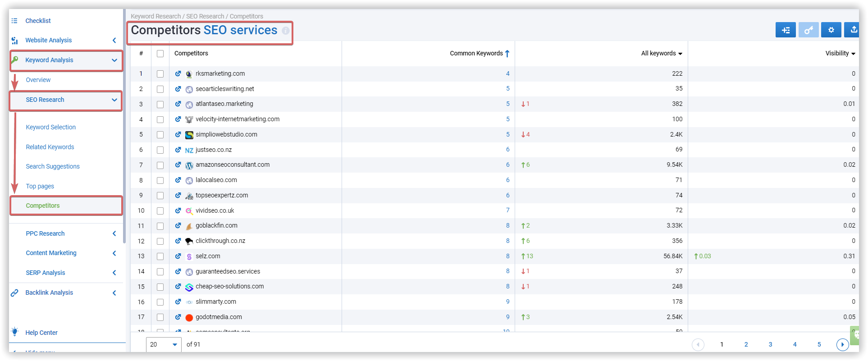868x361 pixels.
Task: Open the add competitors toolbar button
Action: 786,30
